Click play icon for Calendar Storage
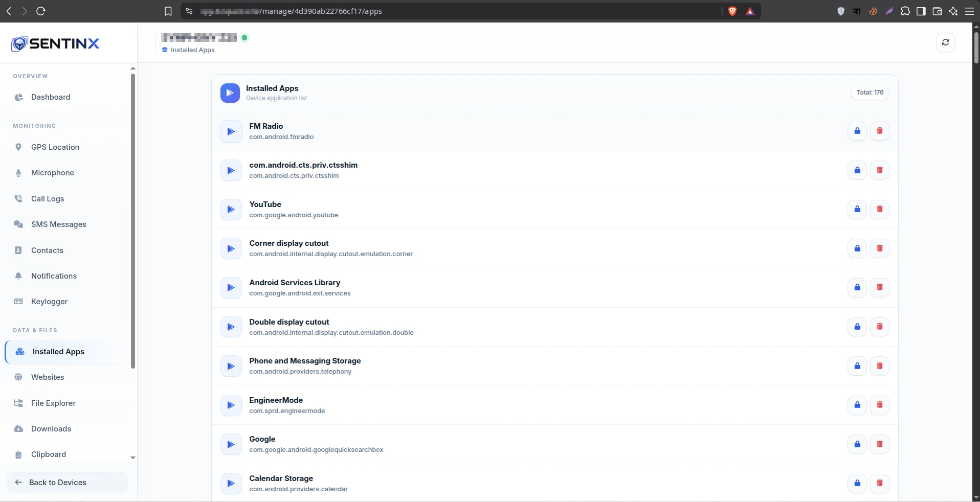Screen dimensions: 980x502 pos(231,484)
